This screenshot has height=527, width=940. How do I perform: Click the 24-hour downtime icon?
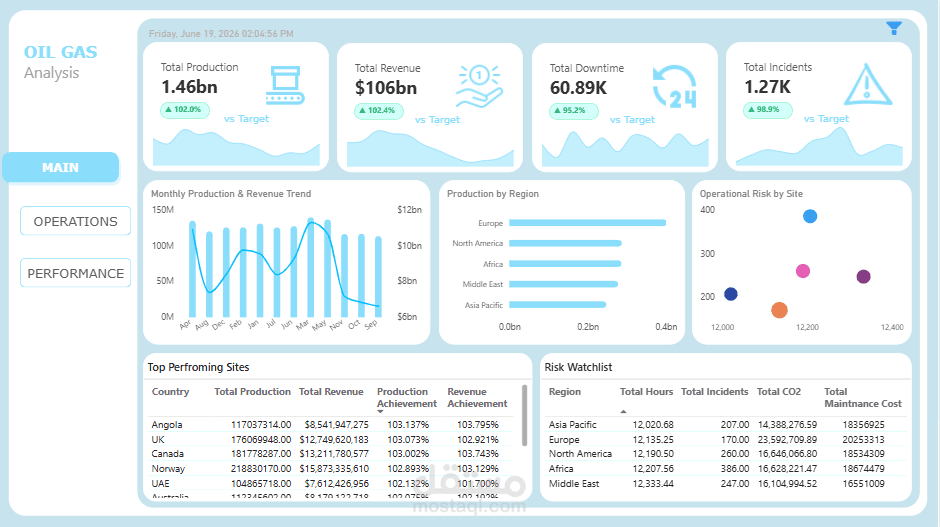pyautogui.click(x=674, y=87)
